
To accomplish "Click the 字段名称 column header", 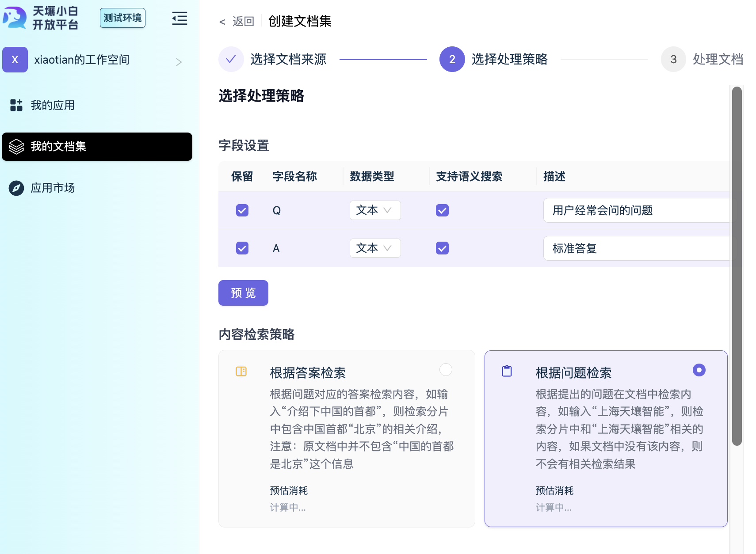I will coord(295,177).
